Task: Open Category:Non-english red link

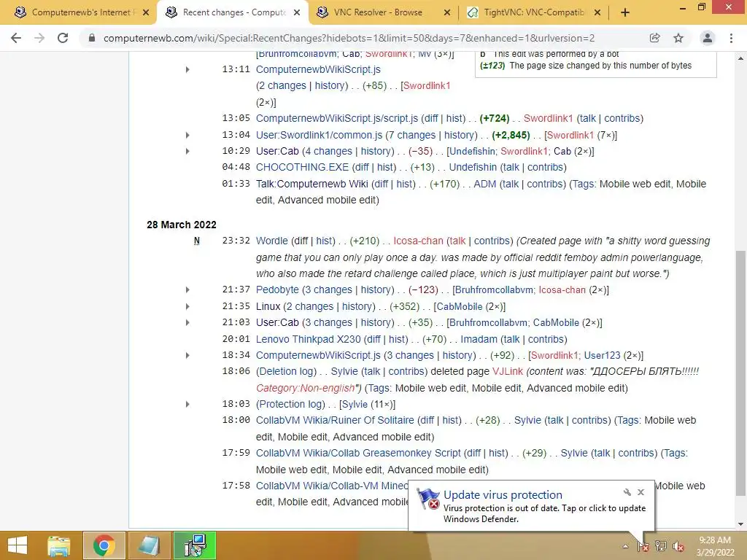Action: (306, 388)
